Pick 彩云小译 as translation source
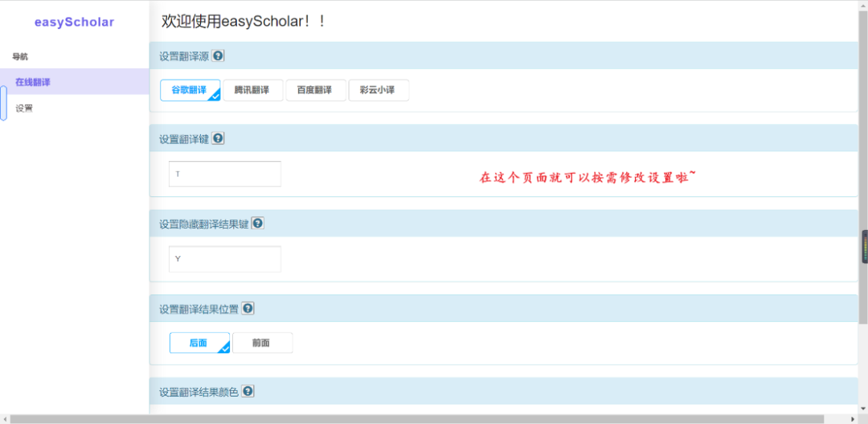Screen dimensions: 868x424 coord(379,90)
